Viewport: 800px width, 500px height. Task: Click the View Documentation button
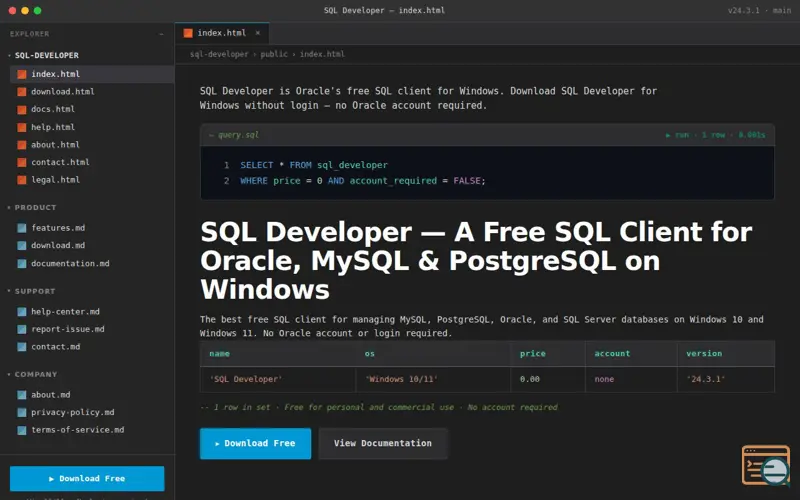(x=383, y=443)
